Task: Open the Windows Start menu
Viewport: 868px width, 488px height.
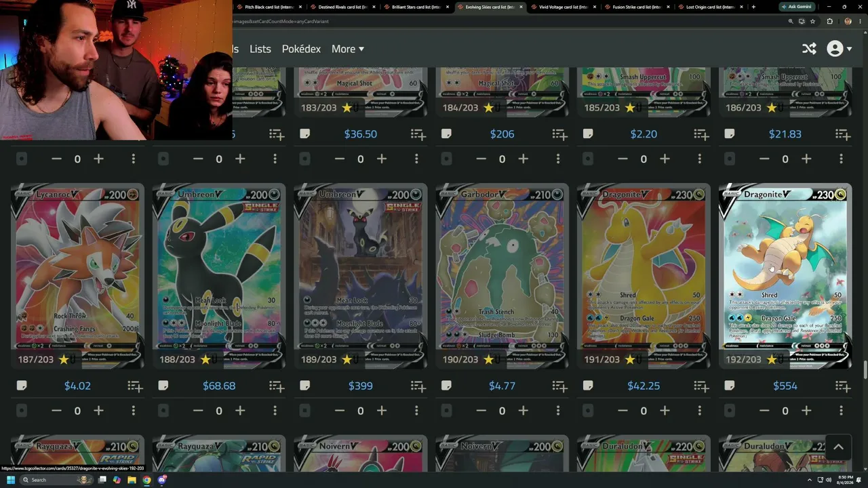Action: [11, 480]
